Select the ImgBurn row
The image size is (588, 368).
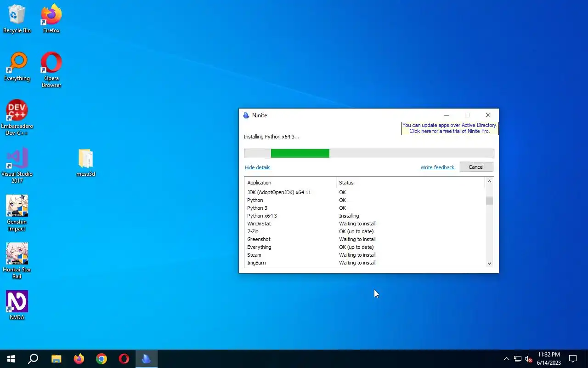(x=365, y=263)
